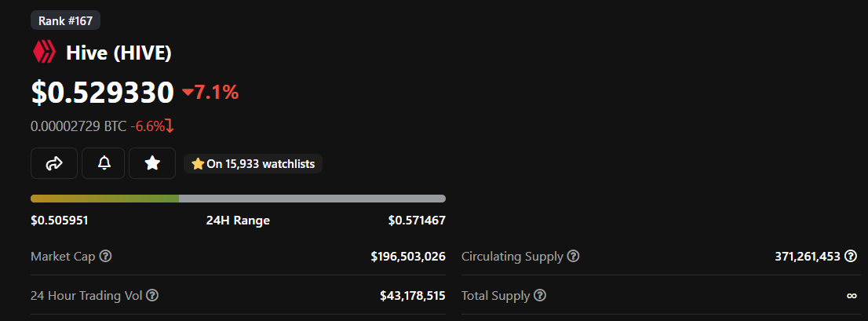Click the red Hive logo icon
The height and width of the screenshot is (321, 868).
click(44, 53)
